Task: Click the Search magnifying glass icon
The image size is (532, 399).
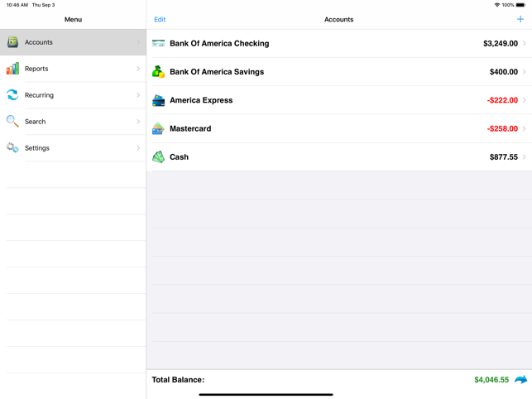Action: [12, 121]
